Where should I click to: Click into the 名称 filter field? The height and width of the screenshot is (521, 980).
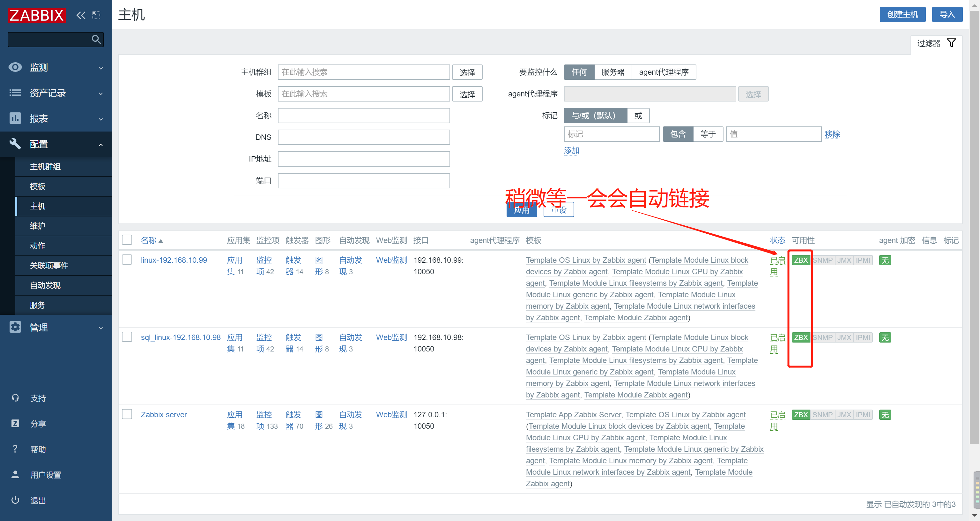click(364, 115)
